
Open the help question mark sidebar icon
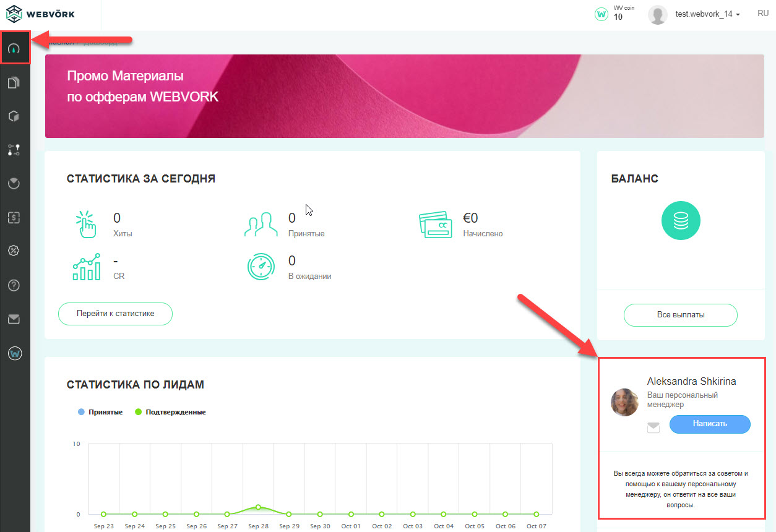(x=14, y=285)
